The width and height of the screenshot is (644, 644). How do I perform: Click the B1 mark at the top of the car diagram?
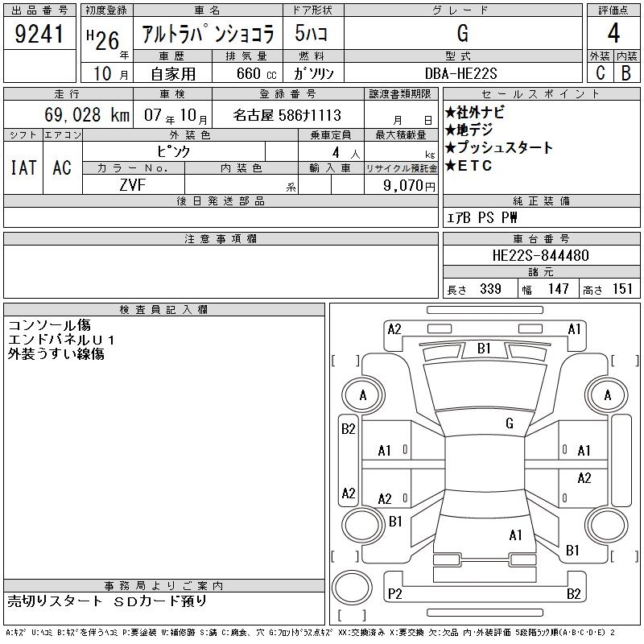click(484, 349)
